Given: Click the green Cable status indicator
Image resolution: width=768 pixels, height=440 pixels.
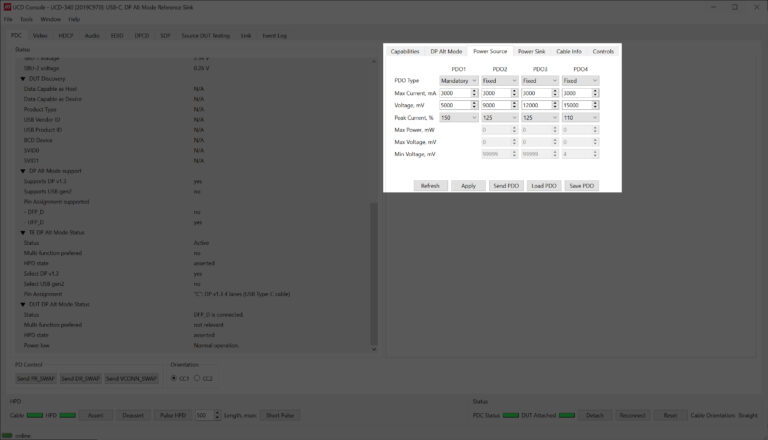Looking at the screenshot, I should click(x=35, y=414).
